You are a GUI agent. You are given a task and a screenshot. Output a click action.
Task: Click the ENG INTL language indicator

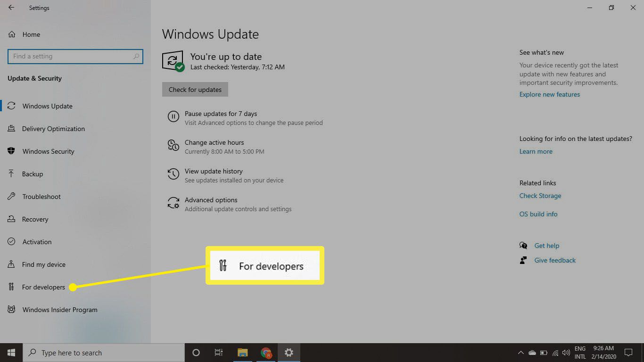click(x=580, y=353)
